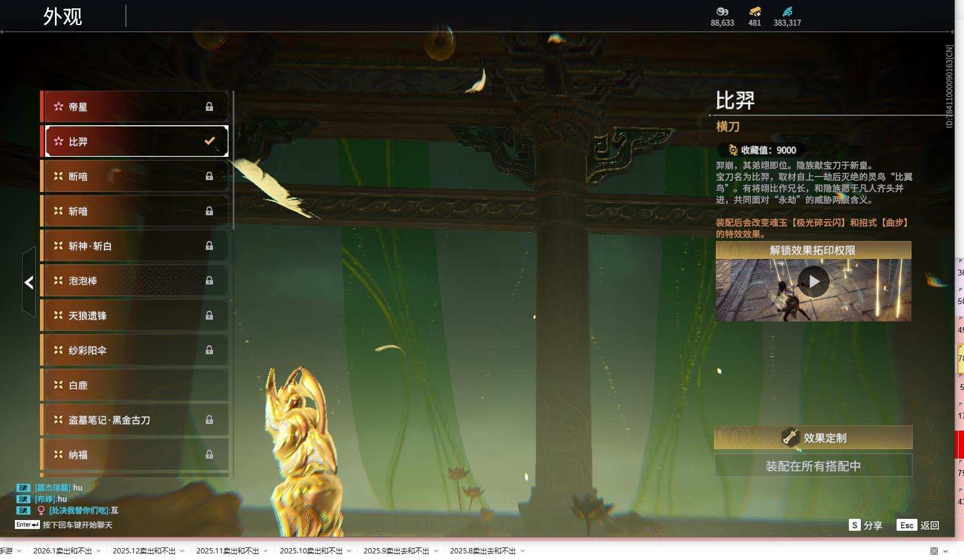Switch to the 2026.1卖出和不出 sheet tab

pos(63,551)
